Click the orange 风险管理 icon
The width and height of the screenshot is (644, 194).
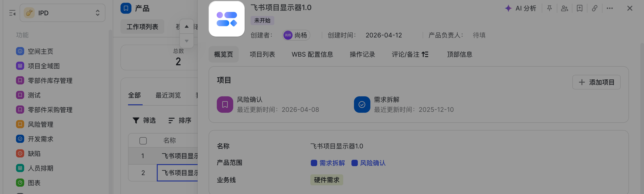pos(20,124)
